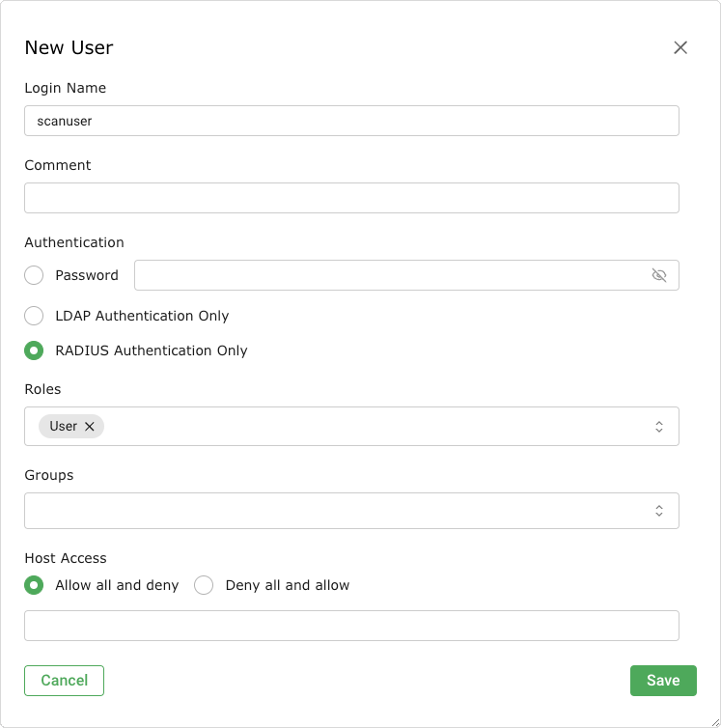Expand the Roles dropdown arrows

click(x=659, y=426)
